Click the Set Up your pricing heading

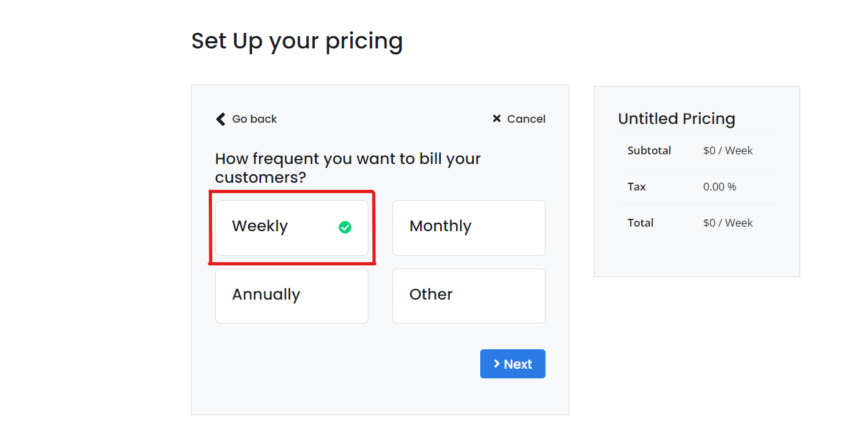pyautogui.click(x=297, y=41)
